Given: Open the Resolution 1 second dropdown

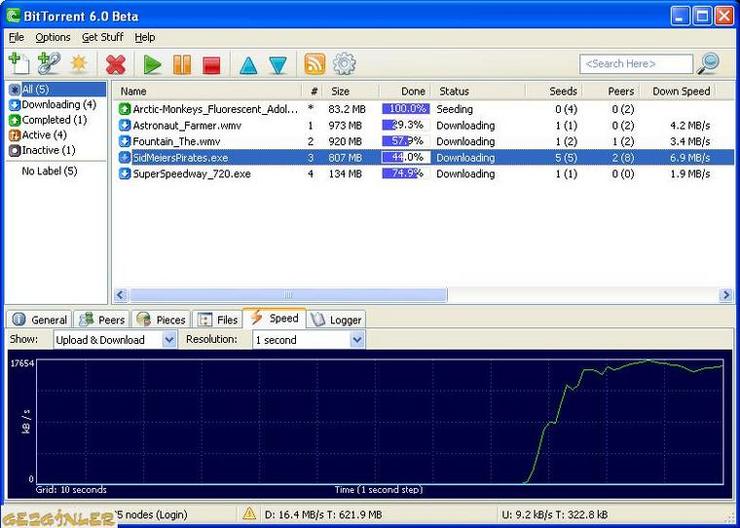Looking at the screenshot, I should click(308, 340).
